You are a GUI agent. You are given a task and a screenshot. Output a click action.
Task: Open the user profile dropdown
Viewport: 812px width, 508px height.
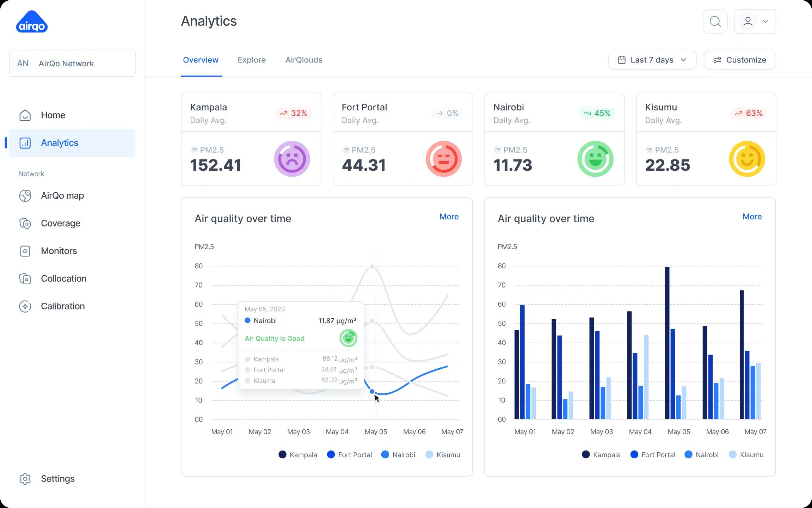[755, 22]
